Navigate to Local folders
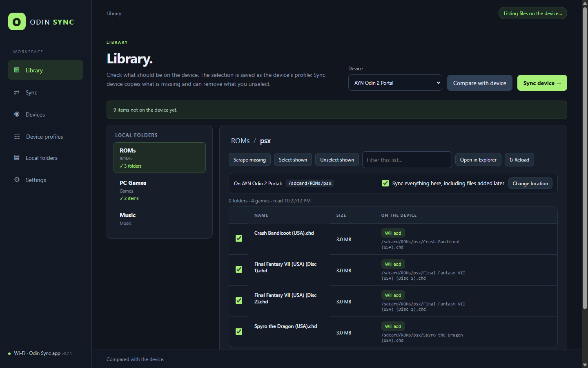The height and width of the screenshot is (368, 588). (46, 158)
